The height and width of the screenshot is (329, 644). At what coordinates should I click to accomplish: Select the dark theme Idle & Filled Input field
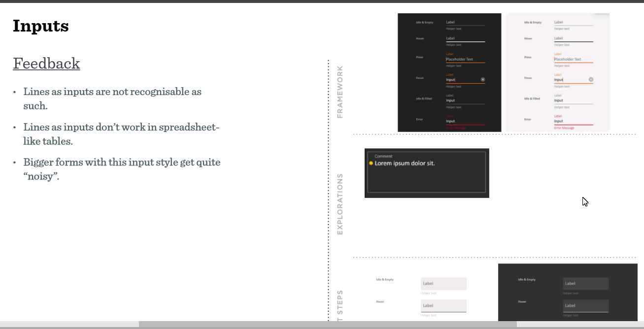point(465,100)
